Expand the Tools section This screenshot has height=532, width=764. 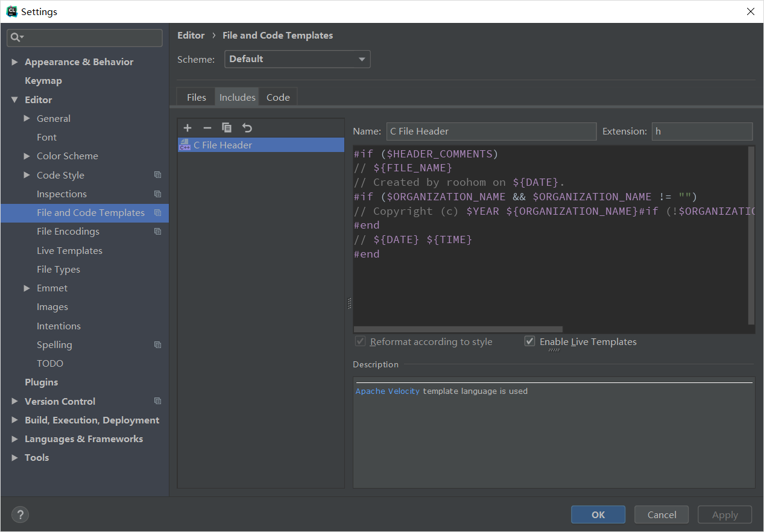(14, 457)
